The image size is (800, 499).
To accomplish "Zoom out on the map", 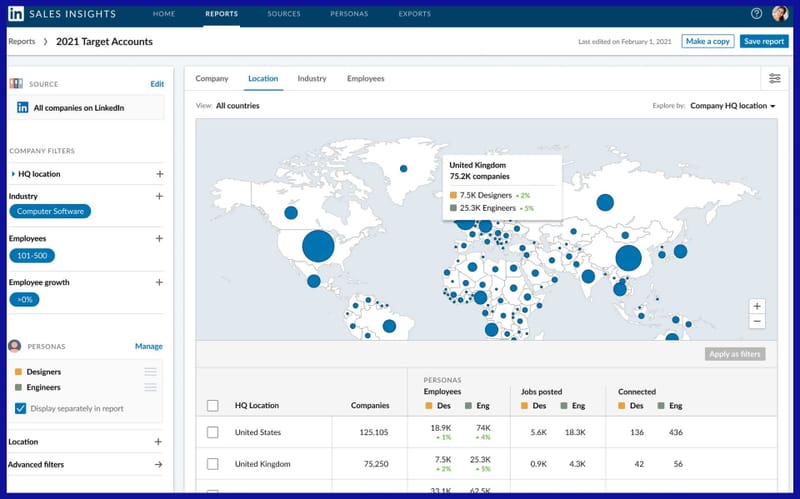I will [757, 322].
